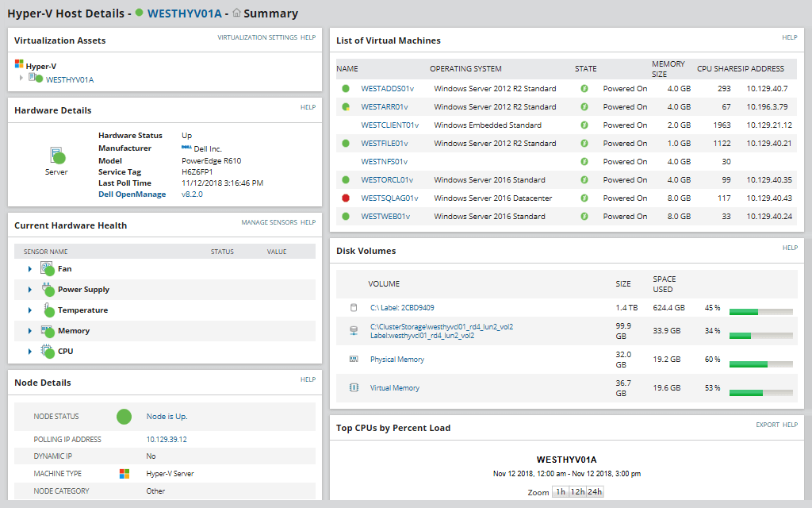This screenshot has height=508, width=812.
Task: Expand the WESTHYV01A tree node
Action: click(x=21, y=78)
